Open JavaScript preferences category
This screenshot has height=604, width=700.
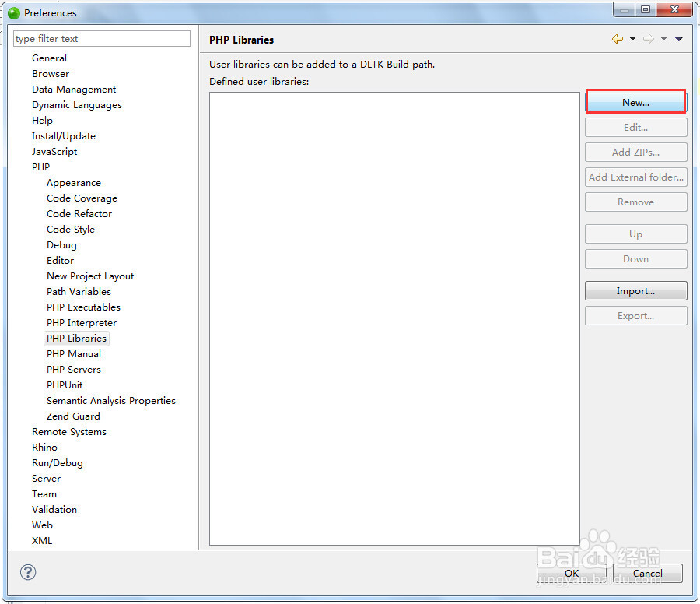54,152
